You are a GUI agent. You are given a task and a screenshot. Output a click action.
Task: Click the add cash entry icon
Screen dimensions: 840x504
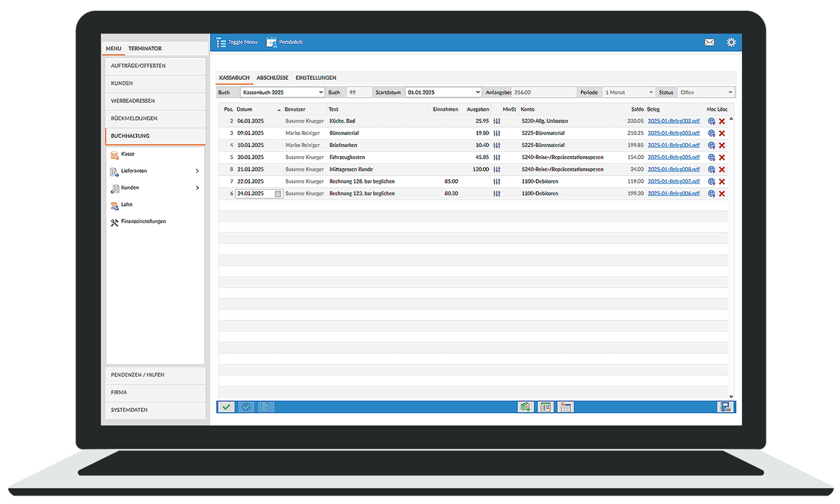[525, 407]
